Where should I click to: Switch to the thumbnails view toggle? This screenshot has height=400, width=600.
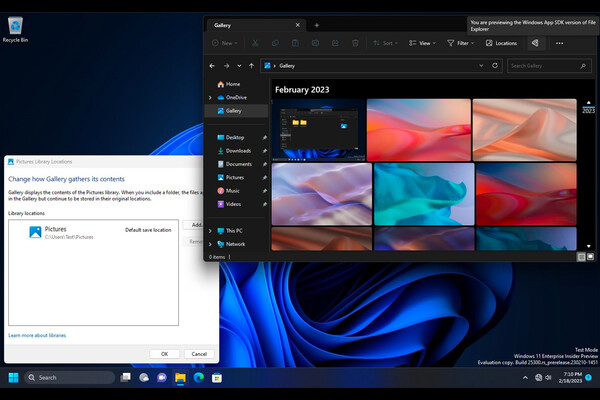(x=590, y=257)
